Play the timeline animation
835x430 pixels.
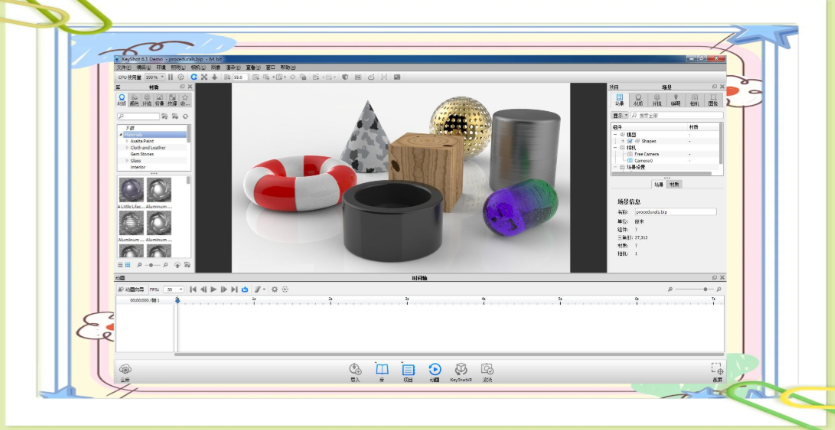(214, 289)
